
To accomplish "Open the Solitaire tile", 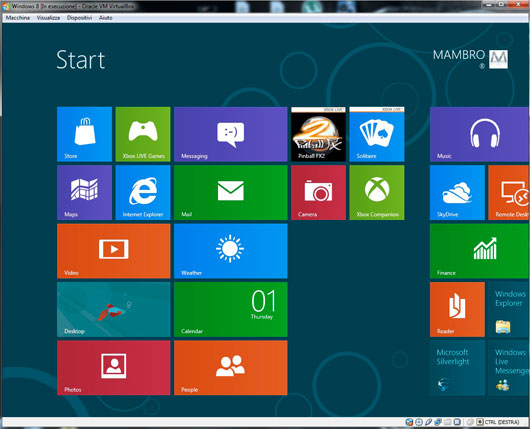I will [377, 134].
